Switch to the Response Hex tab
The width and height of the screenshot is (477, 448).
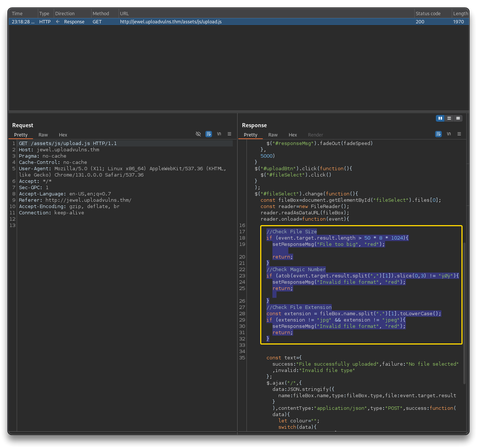(293, 135)
